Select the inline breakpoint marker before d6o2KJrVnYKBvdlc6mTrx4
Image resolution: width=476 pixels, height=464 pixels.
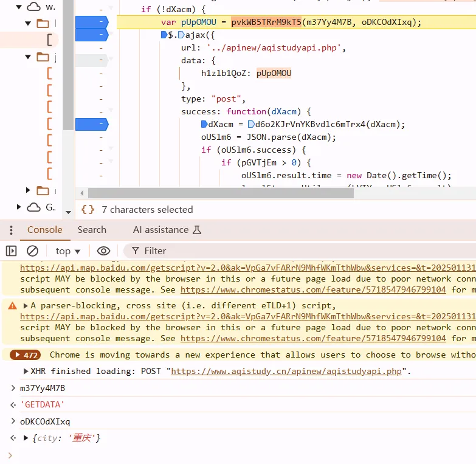(251, 124)
